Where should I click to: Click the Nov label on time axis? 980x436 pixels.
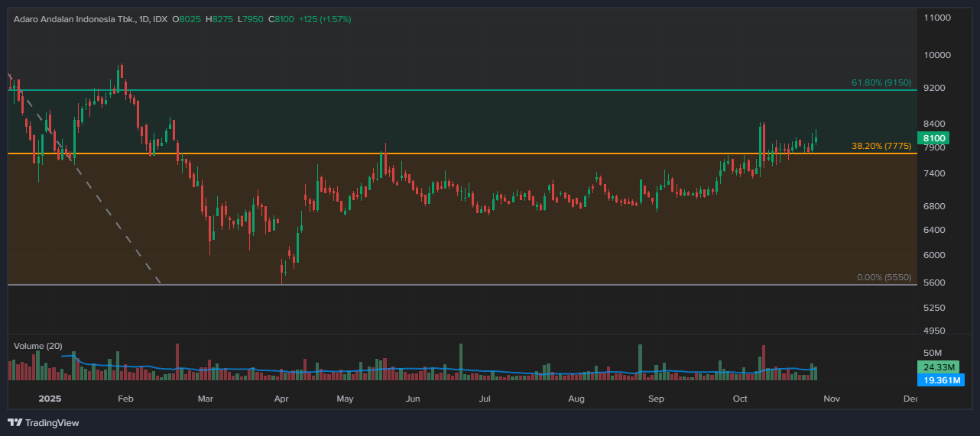(832, 399)
